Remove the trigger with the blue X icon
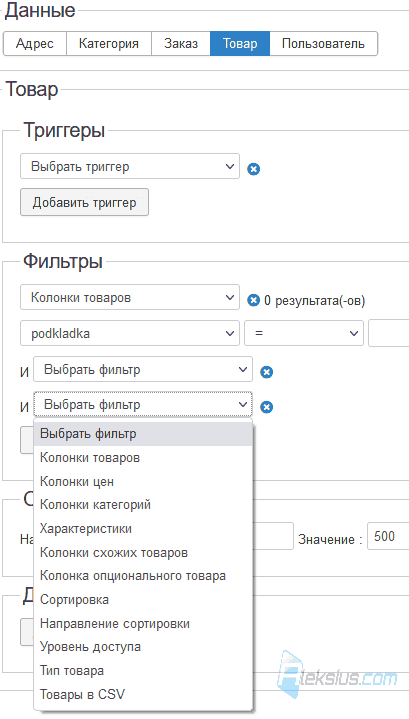 tap(254, 169)
